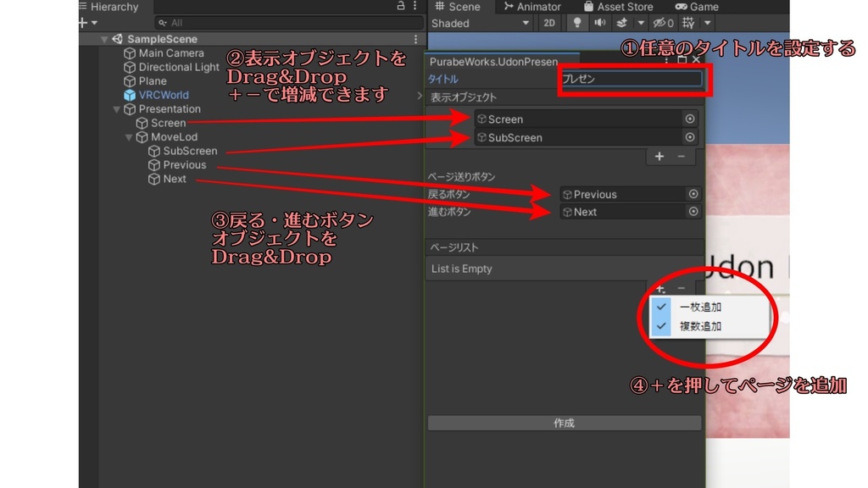Viewport: 868px width, 488px height.
Task: Open object picker for the Previous button field
Action: pos(693,194)
